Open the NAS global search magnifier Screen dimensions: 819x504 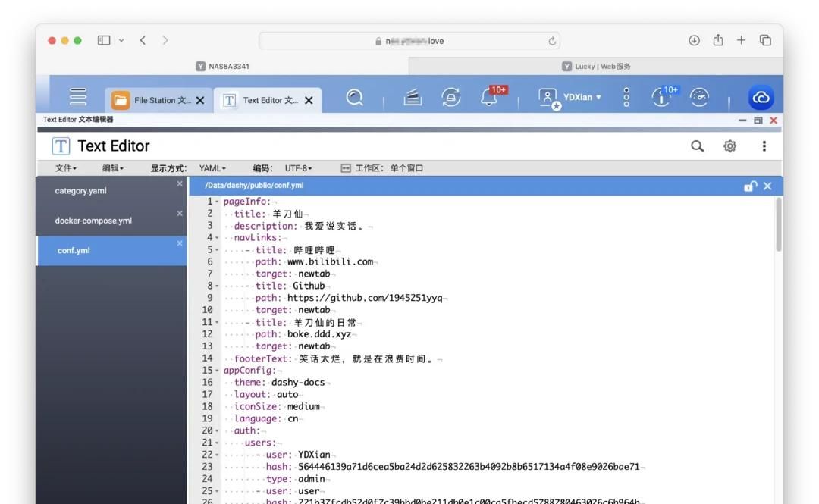pyautogui.click(x=353, y=97)
